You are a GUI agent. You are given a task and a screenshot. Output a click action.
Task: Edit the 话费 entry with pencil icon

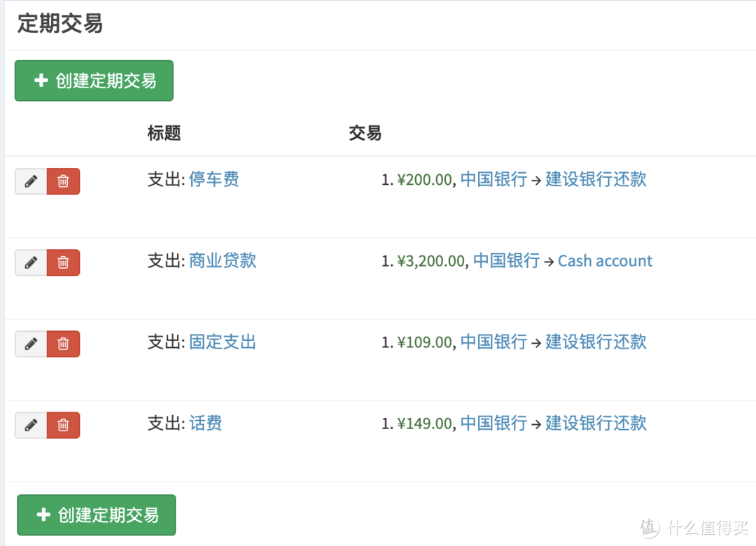tap(31, 425)
